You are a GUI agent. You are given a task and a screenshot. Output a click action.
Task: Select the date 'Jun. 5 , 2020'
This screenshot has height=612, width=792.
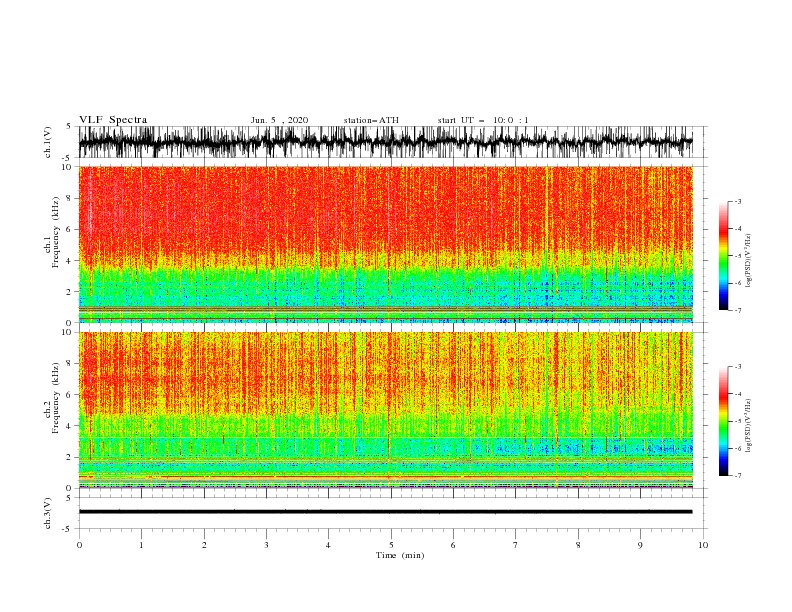pos(279,120)
